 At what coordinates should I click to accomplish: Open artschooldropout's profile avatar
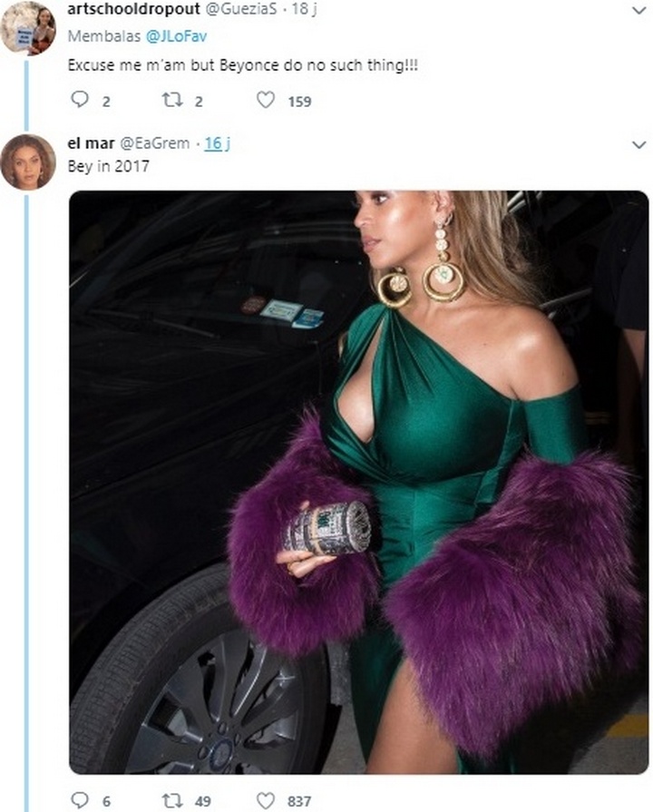(x=28, y=28)
